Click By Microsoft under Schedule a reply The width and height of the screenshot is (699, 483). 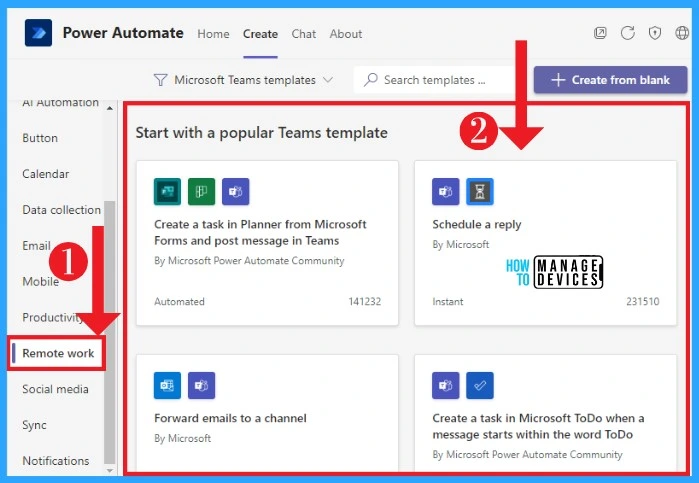(461, 244)
